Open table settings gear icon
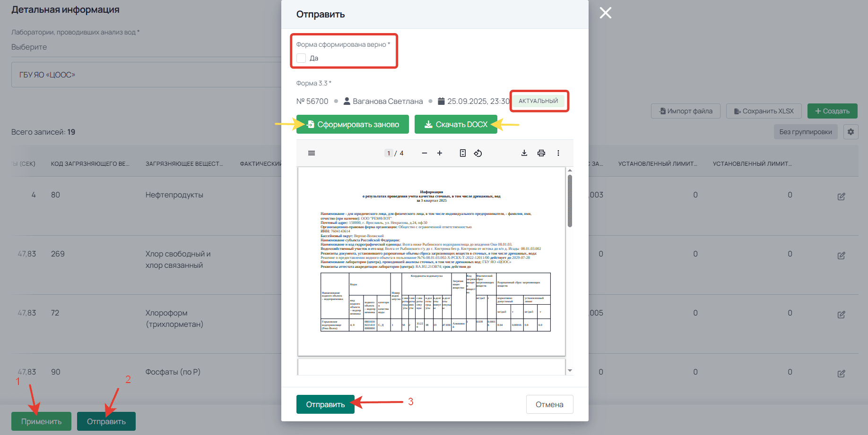 851,132
